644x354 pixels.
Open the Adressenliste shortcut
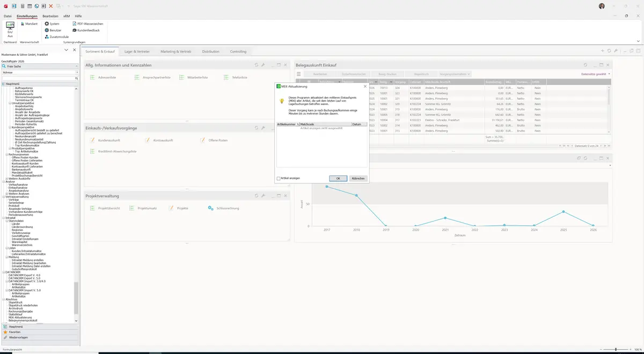[103, 78]
